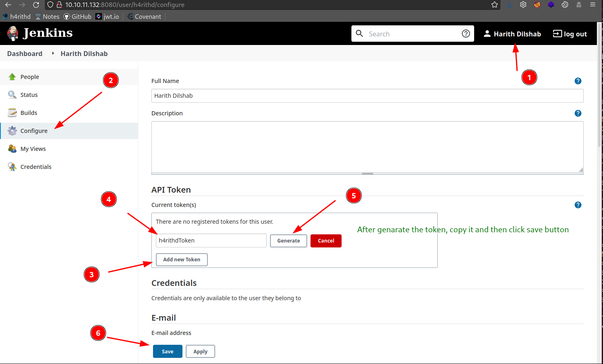
Task: Click the Description text area
Action: (367, 147)
